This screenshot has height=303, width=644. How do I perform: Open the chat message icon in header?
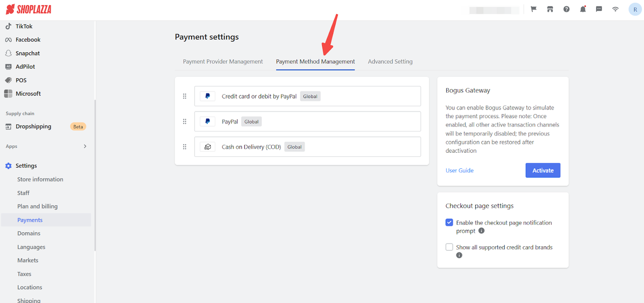point(599,9)
